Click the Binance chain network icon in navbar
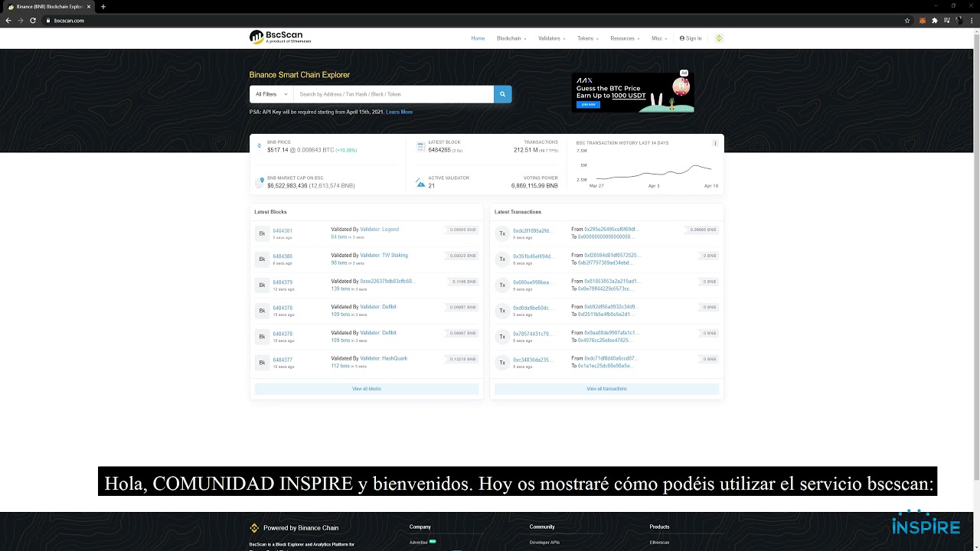This screenshot has width=980, height=551. pyautogui.click(x=719, y=38)
